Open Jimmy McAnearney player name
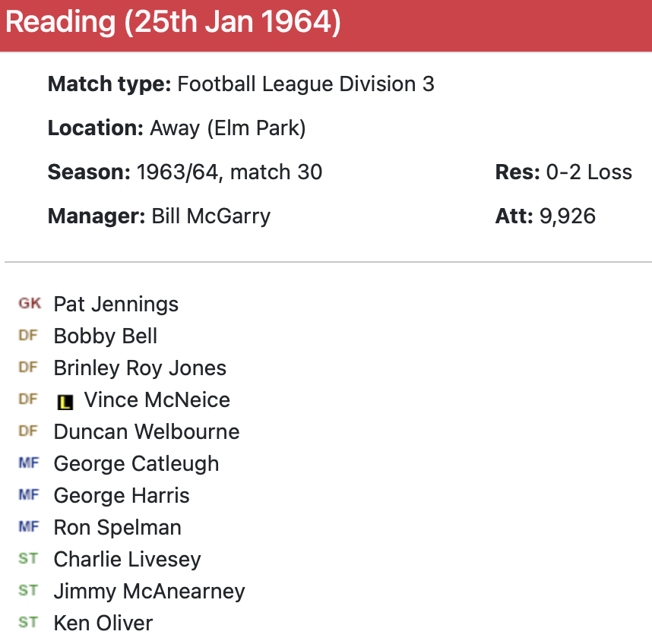 [149, 592]
